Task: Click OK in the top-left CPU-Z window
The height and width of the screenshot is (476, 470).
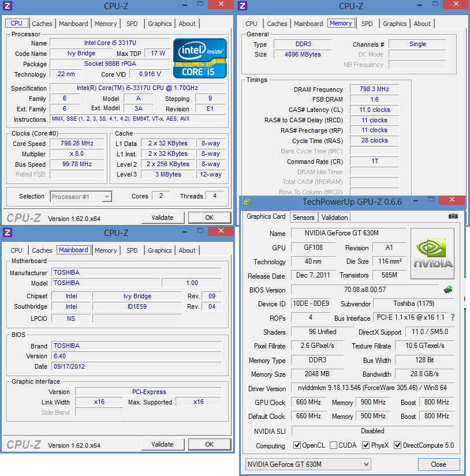Action: pyautogui.click(x=210, y=218)
